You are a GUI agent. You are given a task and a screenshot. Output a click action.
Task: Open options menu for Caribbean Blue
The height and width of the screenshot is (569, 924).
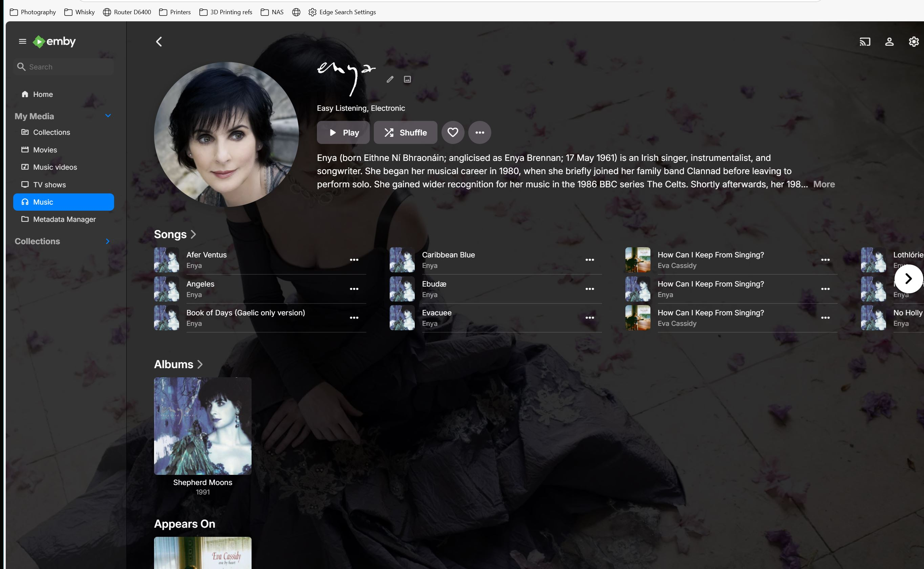[589, 260]
